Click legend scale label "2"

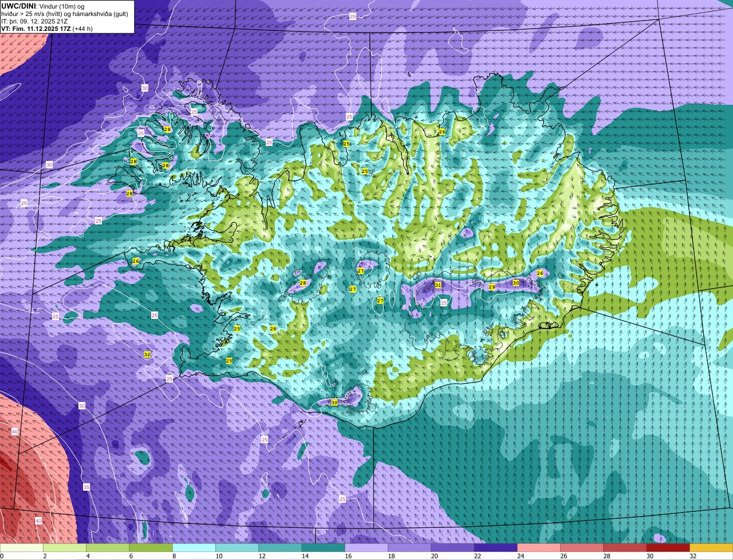(x=44, y=556)
